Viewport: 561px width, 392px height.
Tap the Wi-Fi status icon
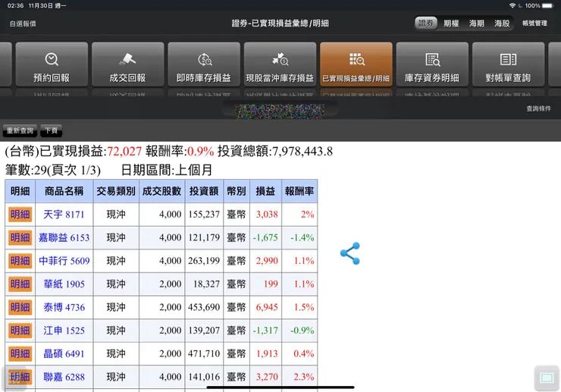pos(512,6)
